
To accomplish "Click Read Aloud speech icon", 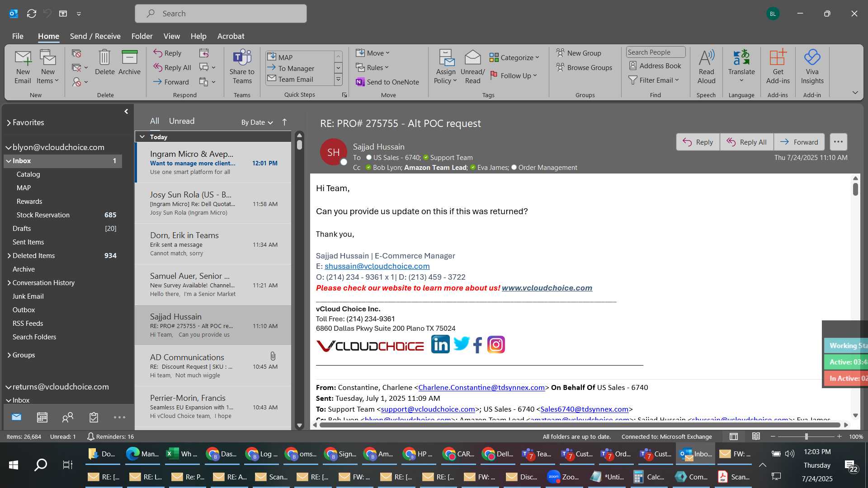I will 706,67.
